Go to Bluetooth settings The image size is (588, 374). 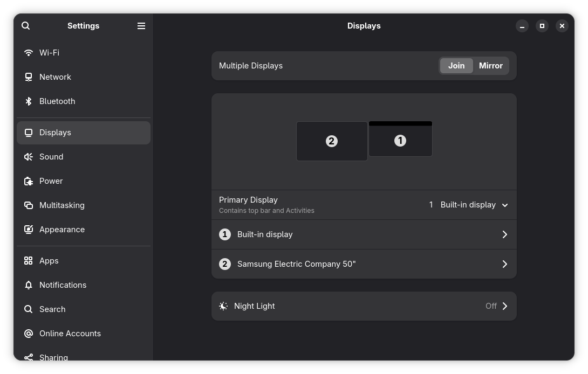click(84, 101)
